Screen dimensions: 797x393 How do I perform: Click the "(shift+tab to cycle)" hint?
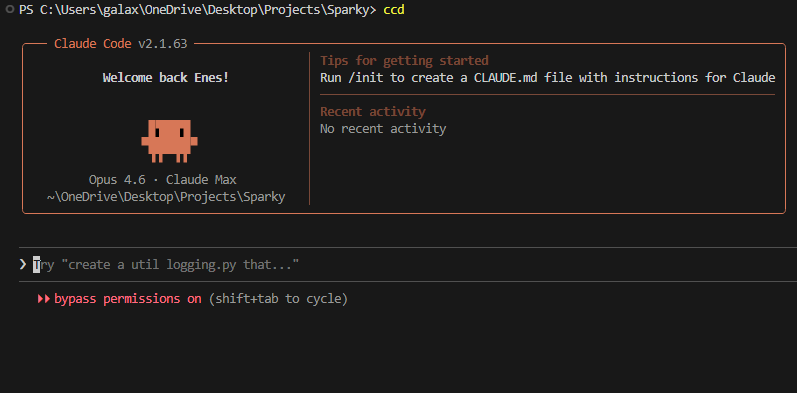279,299
